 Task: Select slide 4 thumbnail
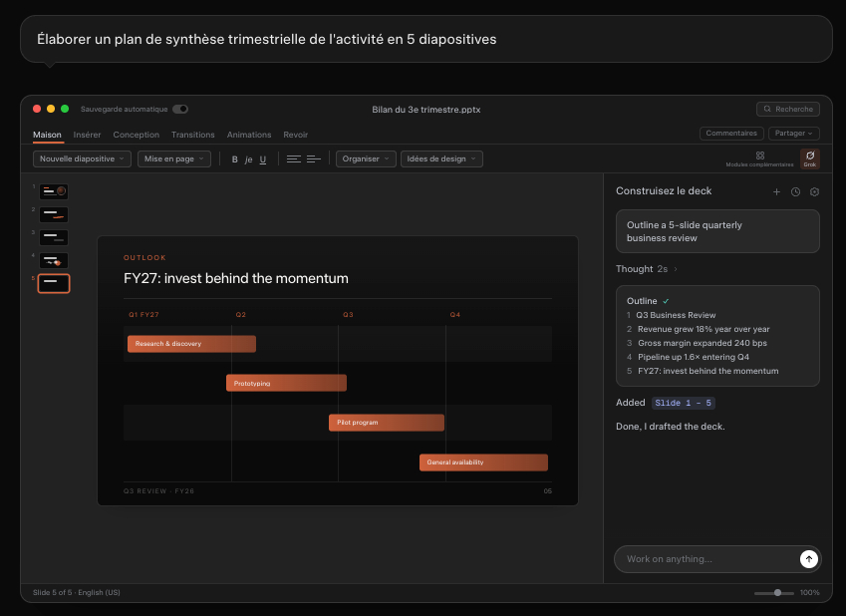pyautogui.click(x=54, y=260)
